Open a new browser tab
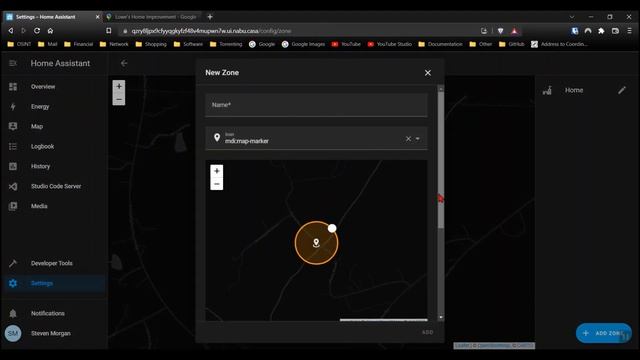640x360 pixels. tap(210, 17)
